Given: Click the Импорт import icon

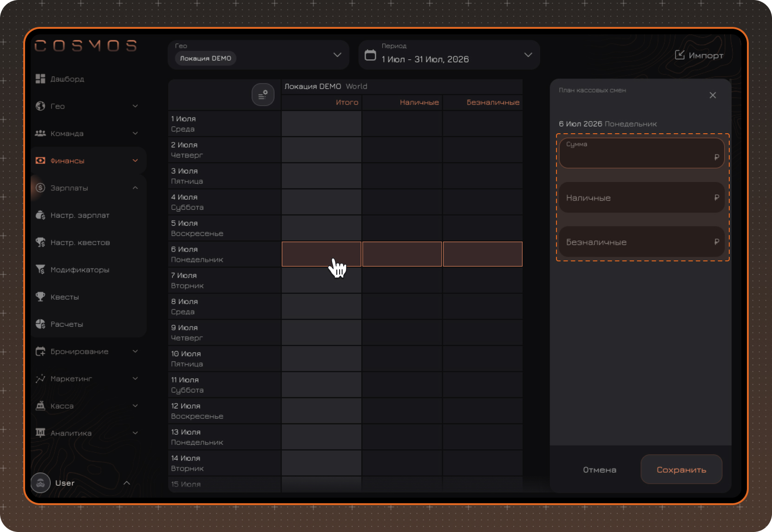Looking at the screenshot, I should coord(680,55).
